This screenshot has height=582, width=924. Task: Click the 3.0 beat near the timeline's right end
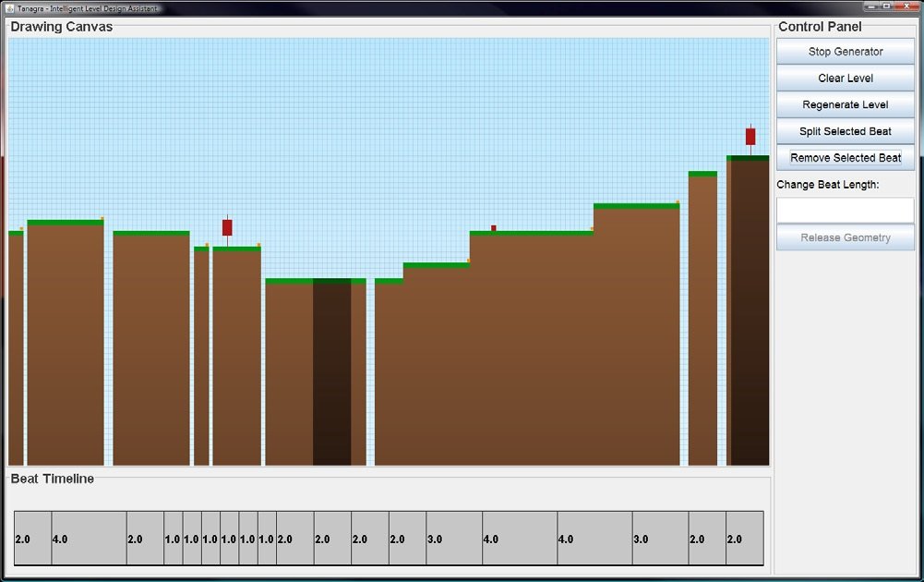coord(646,539)
